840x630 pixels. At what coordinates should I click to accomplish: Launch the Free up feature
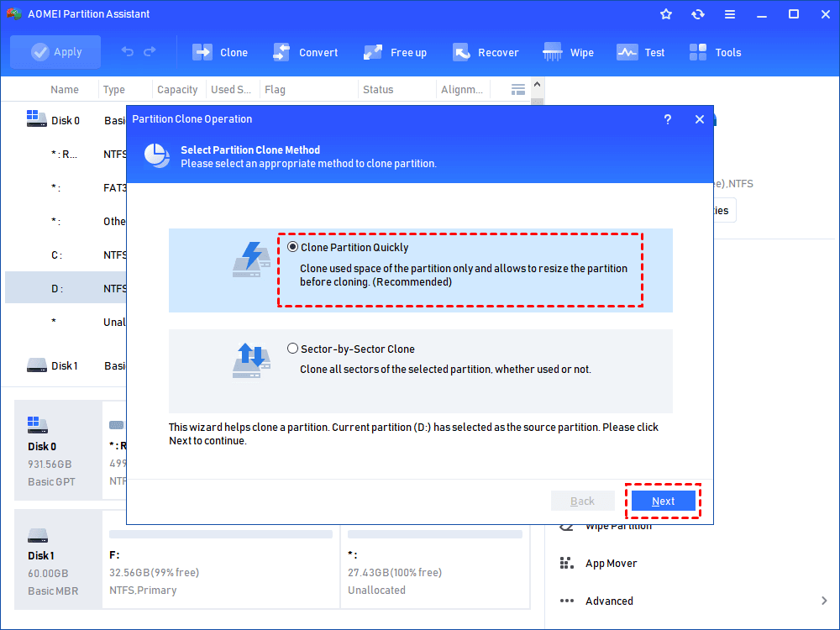396,51
